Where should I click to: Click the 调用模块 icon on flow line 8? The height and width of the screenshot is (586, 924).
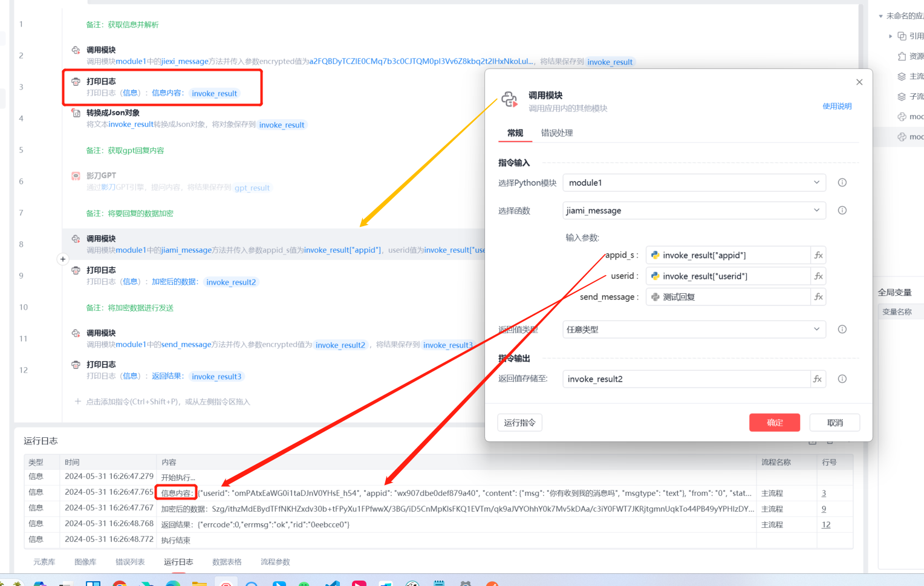pos(76,239)
